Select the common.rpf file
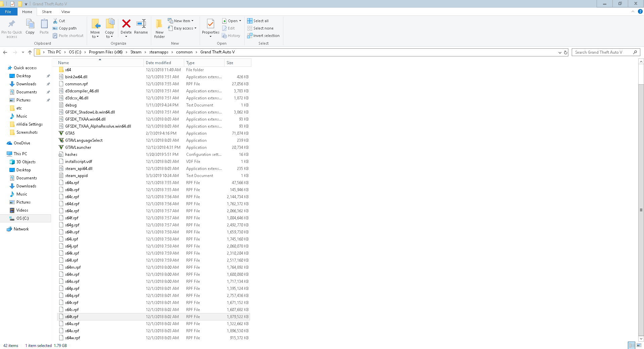This screenshot has width=644, height=349. [154, 84]
